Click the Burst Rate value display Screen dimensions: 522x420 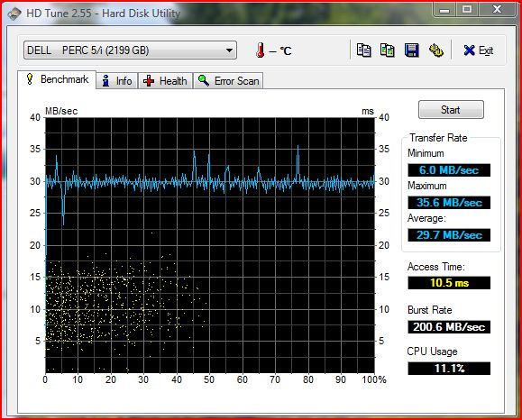[449, 327]
